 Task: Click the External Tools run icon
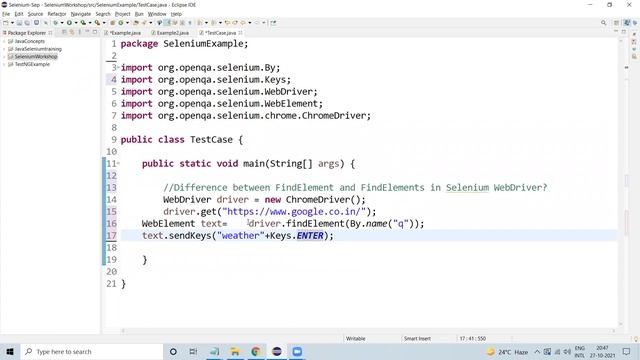(x=97, y=23)
